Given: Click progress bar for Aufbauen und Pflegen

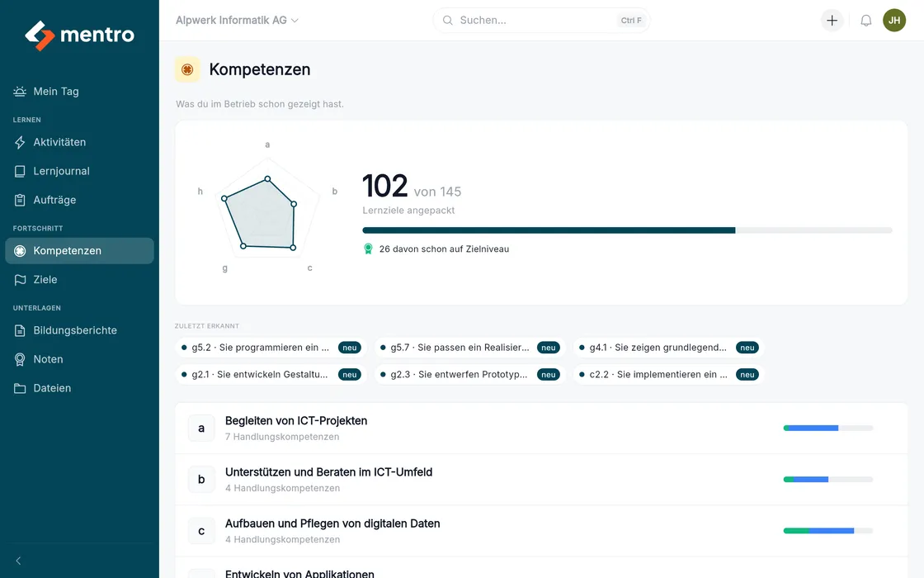Looking at the screenshot, I should (828, 531).
